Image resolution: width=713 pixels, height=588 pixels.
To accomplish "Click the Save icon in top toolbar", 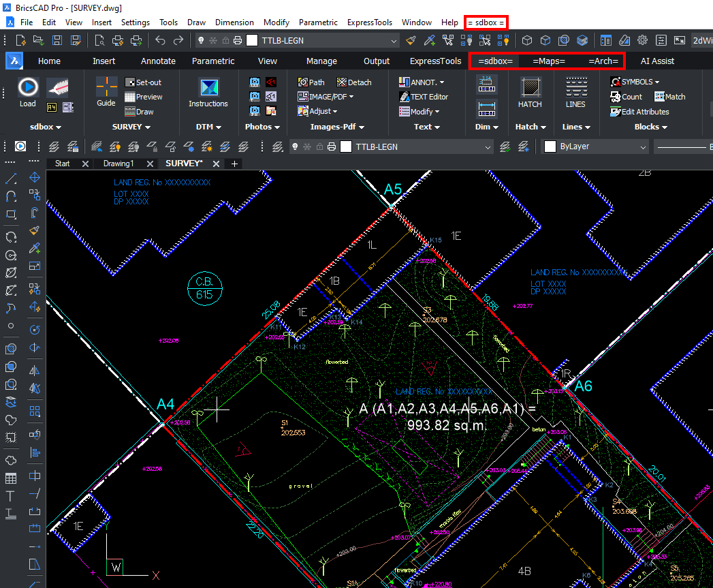I will click(57, 40).
